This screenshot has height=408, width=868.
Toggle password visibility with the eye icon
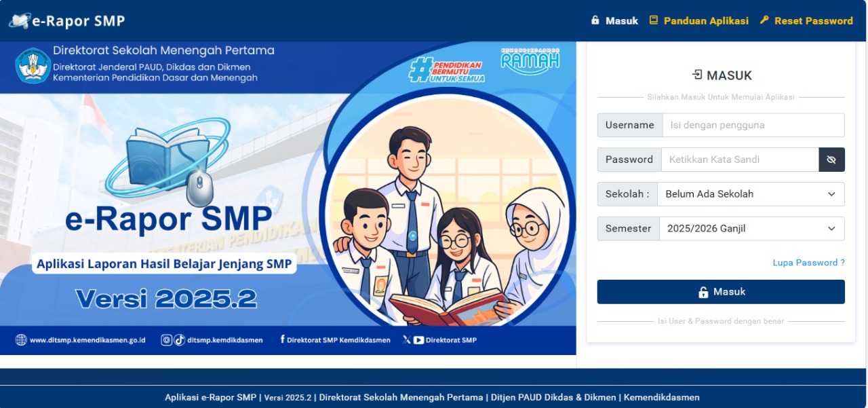(x=831, y=160)
